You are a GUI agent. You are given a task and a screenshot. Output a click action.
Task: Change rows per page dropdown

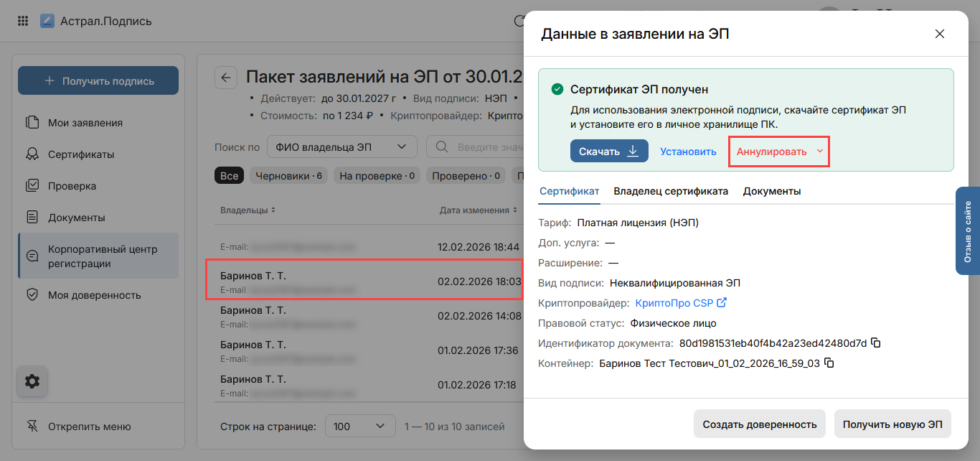coord(359,427)
